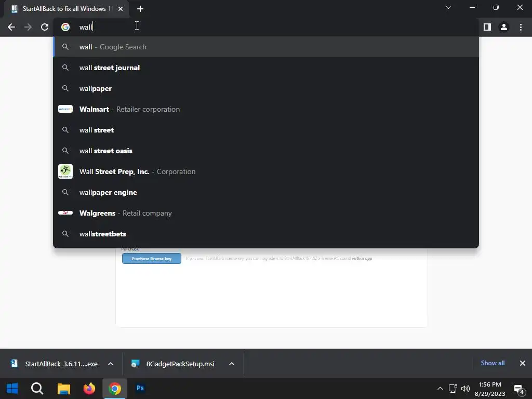The height and width of the screenshot is (399, 532).
Task: Switch to the StartAllBack tab
Action: click(x=66, y=9)
